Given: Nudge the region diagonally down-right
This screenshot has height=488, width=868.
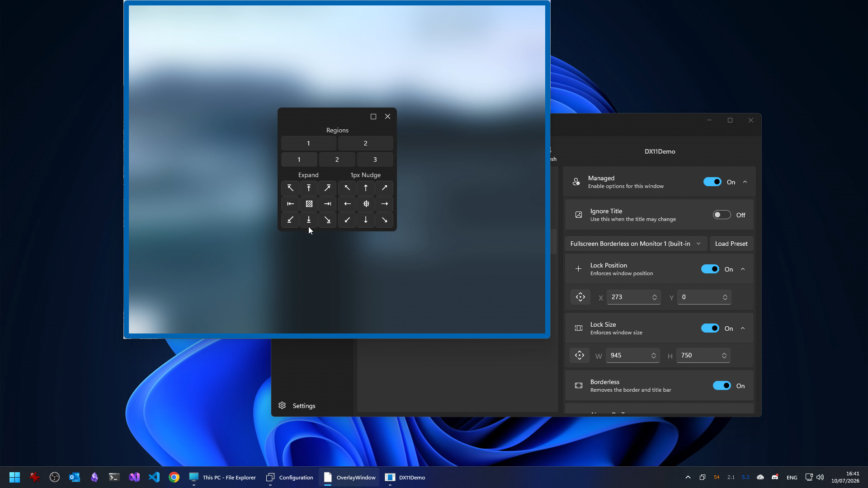Looking at the screenshot, I should pyautogui.click(x=384, y=220).
